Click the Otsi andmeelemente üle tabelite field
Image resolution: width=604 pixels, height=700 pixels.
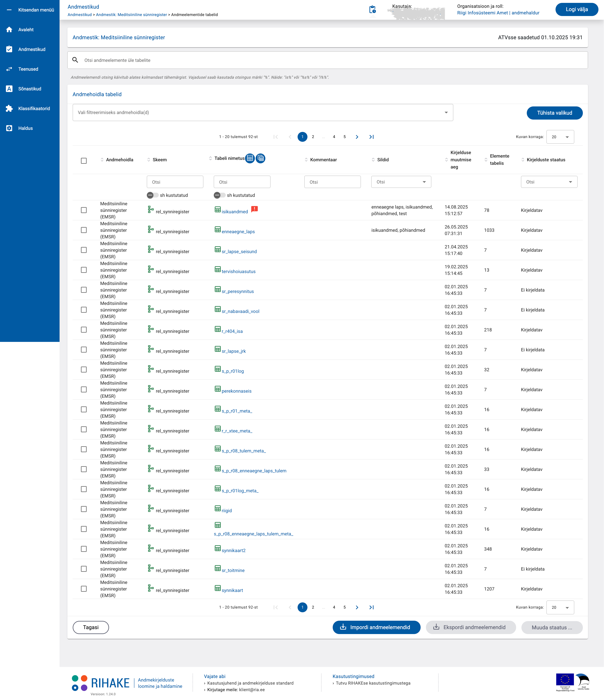[328, 60]
